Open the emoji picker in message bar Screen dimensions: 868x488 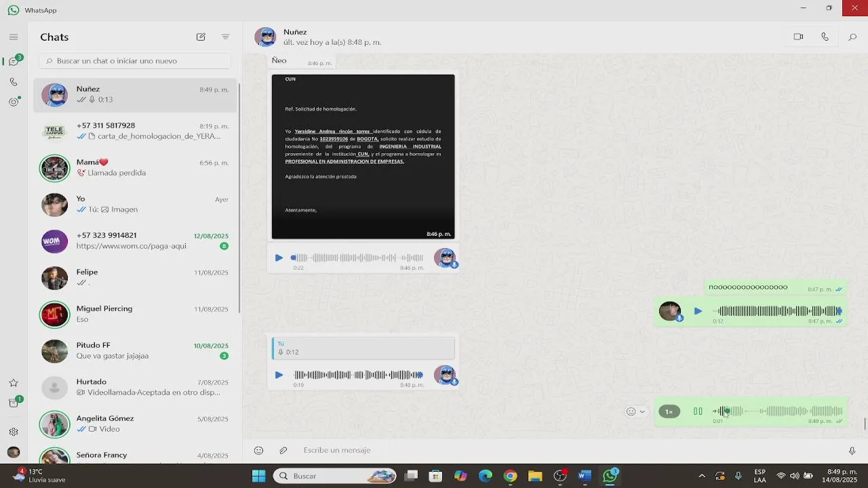coord(258,450)
